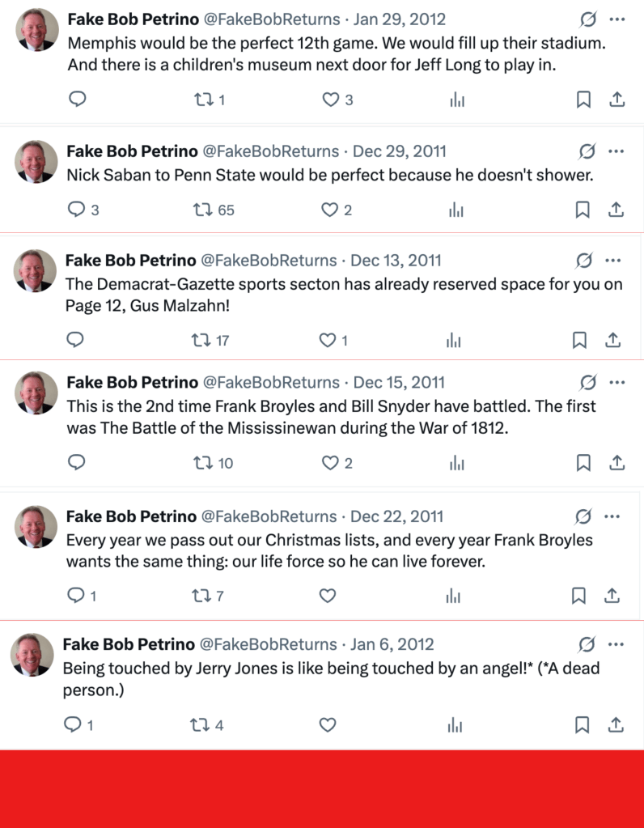Bookmark the Christmas lists tweet
Viewport: 644px width, 828px height.
click(x=579, y=596)
